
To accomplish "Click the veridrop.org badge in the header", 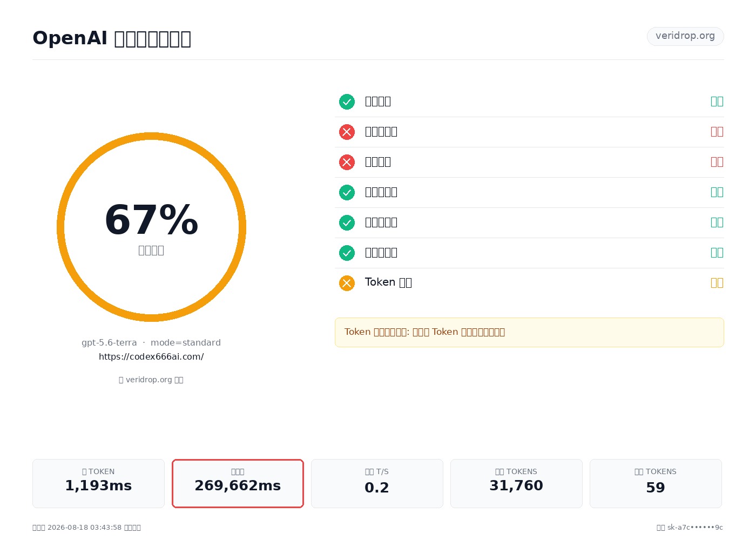I will click(685, 36).
